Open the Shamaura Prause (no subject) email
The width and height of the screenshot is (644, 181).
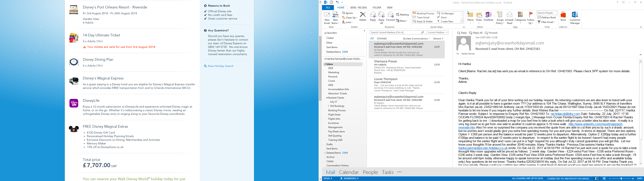[x=407, y=67]
